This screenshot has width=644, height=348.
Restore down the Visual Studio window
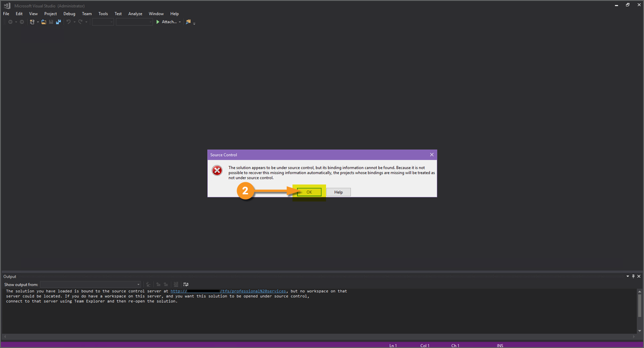[628, 5]
